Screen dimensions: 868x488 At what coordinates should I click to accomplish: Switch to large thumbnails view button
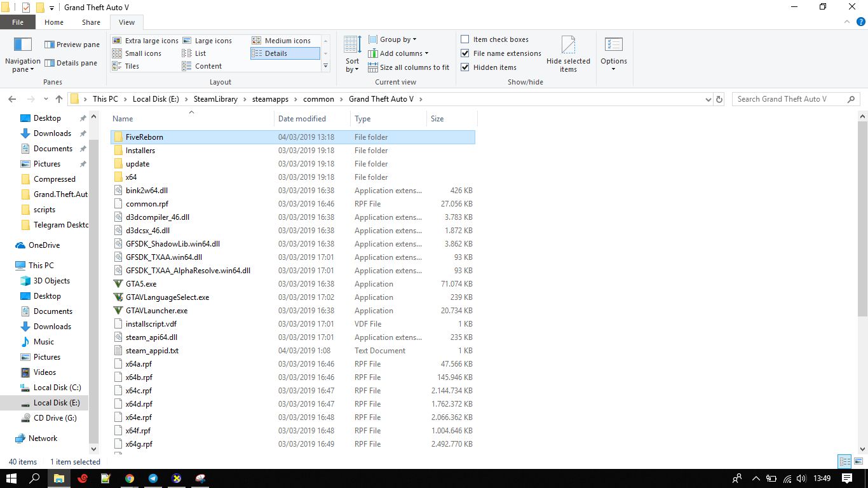click(858, 462)
